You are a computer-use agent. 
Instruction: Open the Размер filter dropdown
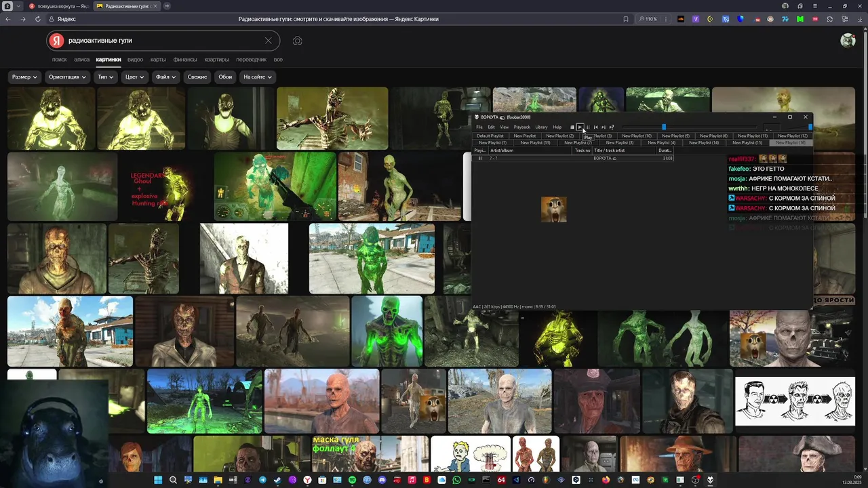[x=25, y=77]
